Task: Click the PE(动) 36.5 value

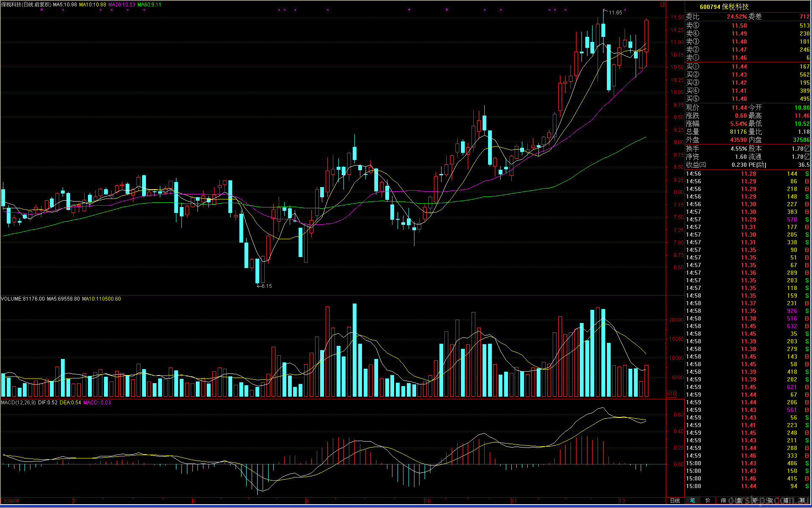Action: 804,165
